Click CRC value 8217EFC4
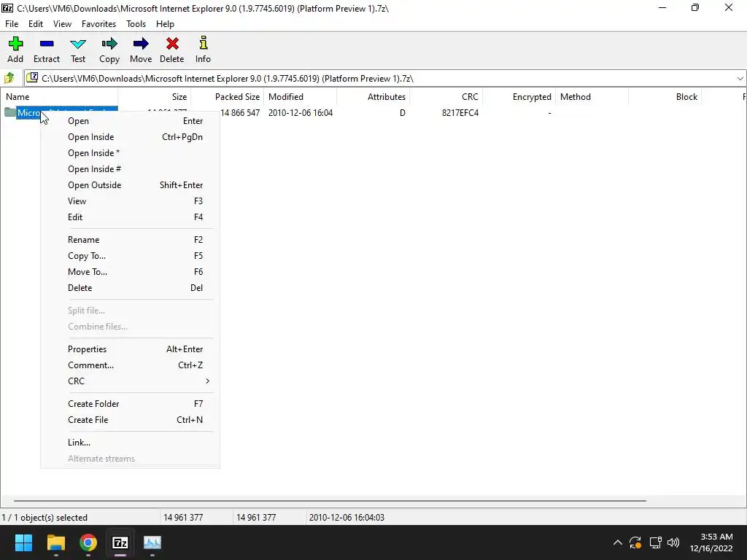This screenshot has height=560, width=747. (x=460, y=113)
